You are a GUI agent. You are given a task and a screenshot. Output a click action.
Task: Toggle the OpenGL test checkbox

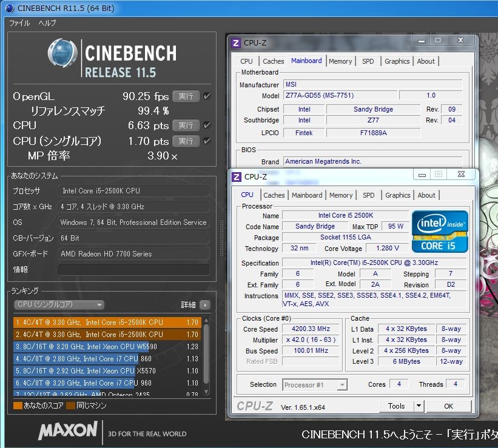coord(207,96)
